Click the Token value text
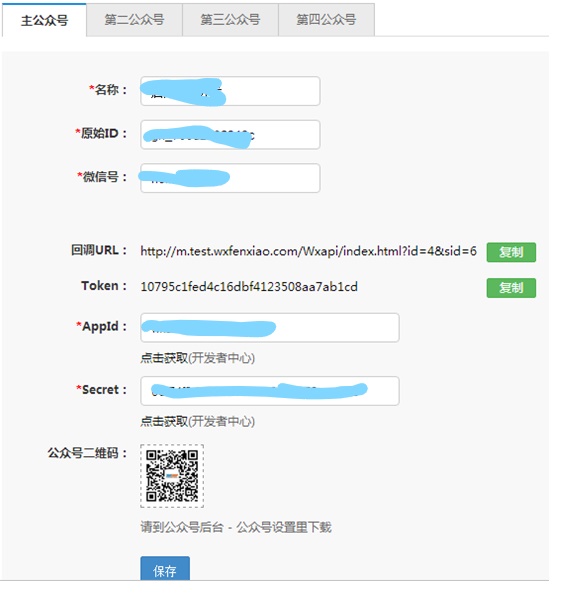Viewport: 586px width, 593px height. (249, 287)
